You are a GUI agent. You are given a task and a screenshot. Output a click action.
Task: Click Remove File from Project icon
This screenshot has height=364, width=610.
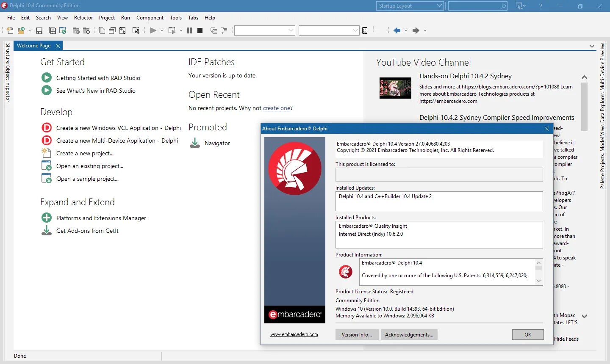point(86,30)
